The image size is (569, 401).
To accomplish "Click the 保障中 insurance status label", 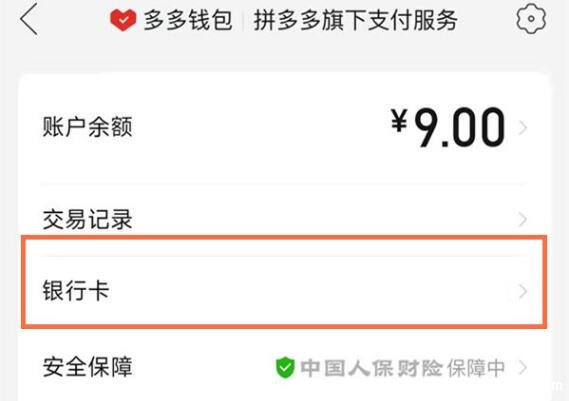I will [476, 368].
